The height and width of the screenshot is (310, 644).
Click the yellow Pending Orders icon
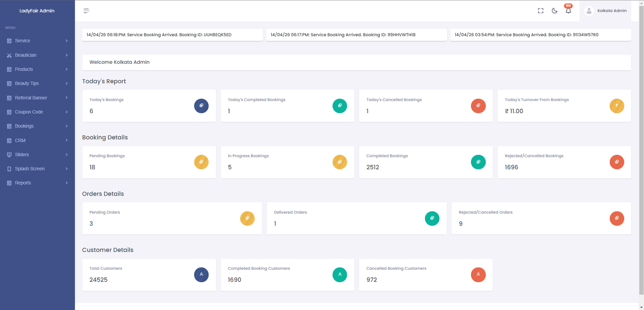(247, 218)
